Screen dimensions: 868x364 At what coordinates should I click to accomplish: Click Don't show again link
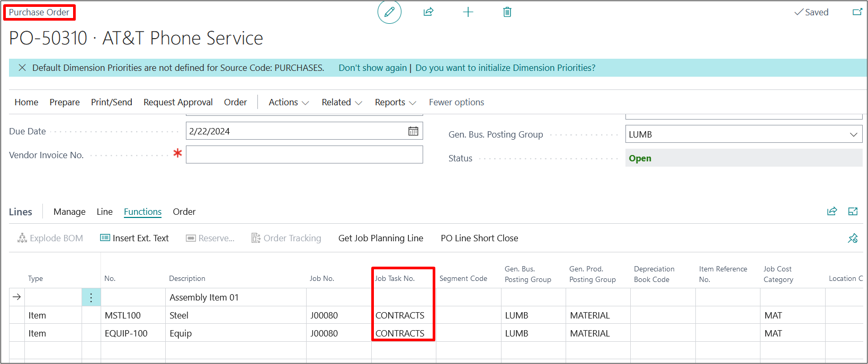[x=372, y=68]
